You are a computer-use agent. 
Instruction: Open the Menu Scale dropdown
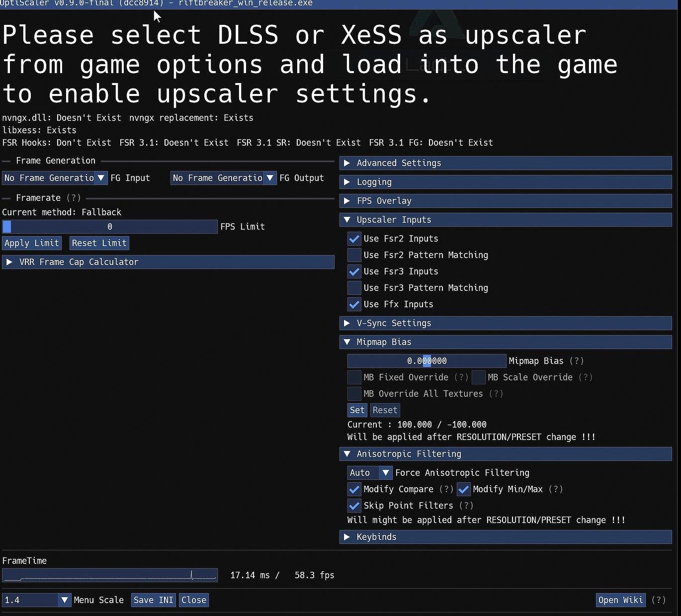click(x=37, y=600)
